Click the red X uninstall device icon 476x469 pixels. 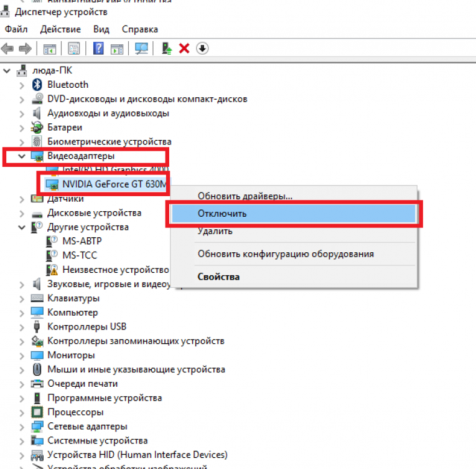(184, 49)
